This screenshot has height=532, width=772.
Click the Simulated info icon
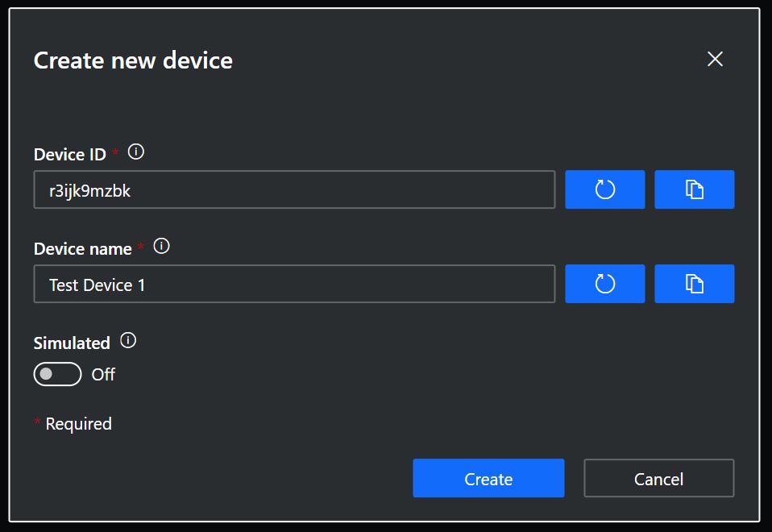click(x=128, y=340)
